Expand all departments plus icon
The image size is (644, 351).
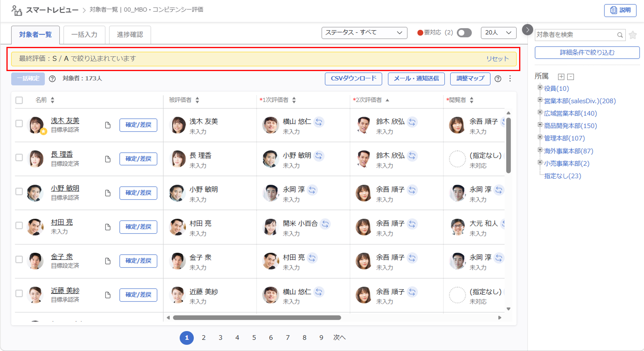[561, 77]
